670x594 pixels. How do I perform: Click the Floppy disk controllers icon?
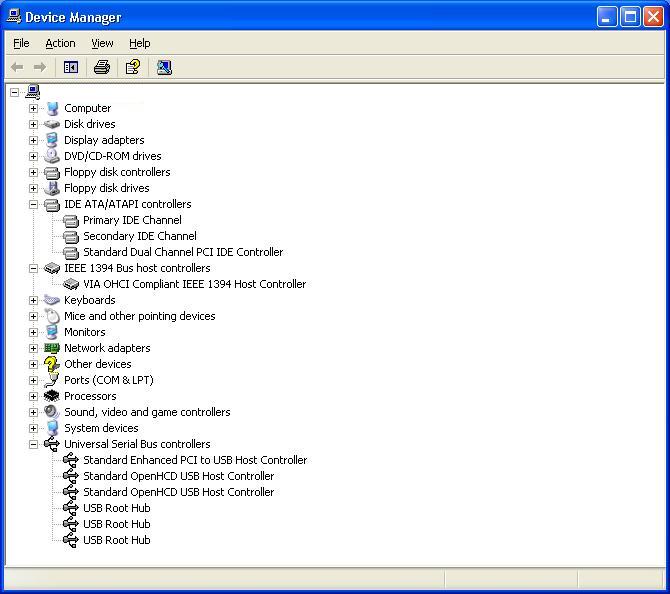coord(52,173)
